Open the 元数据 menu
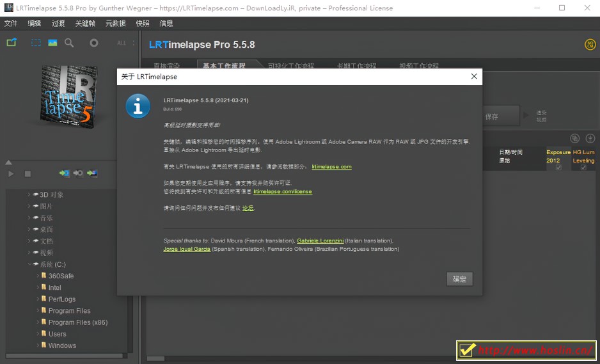600x364 pixels. [116, 23]
